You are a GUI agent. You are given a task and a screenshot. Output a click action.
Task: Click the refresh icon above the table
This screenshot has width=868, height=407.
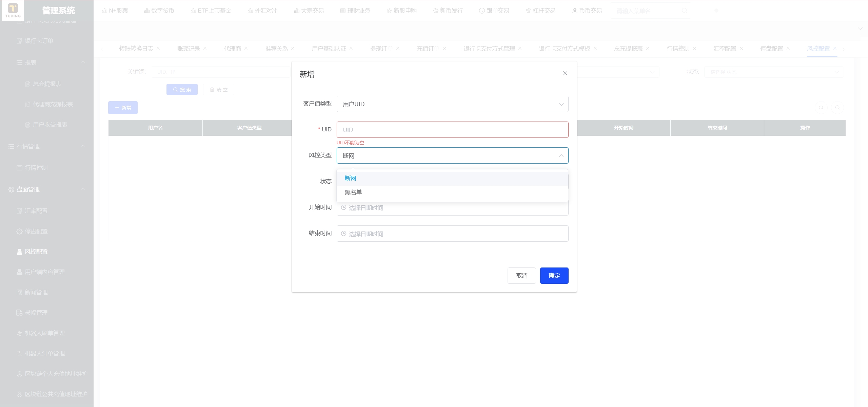pos(821,108)
